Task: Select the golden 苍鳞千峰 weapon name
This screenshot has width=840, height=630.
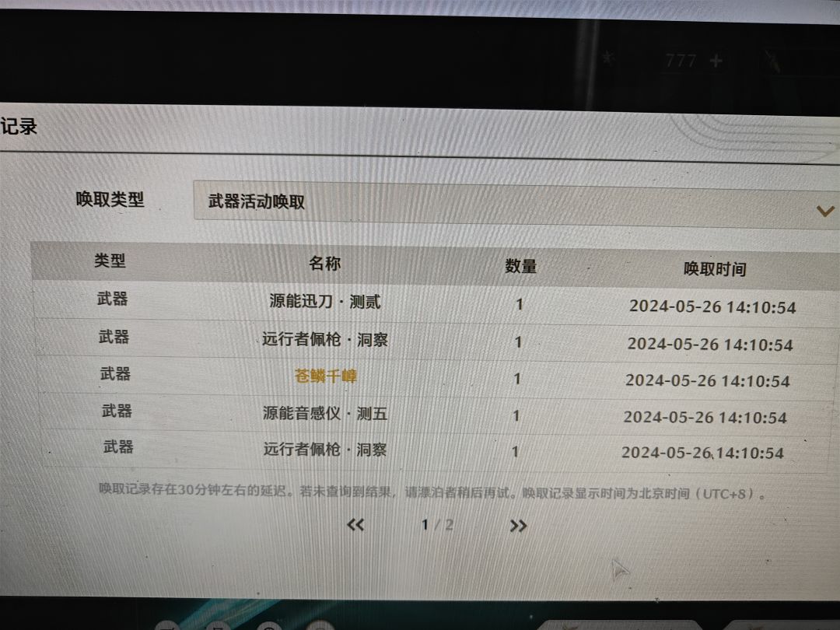Action: 326,376
